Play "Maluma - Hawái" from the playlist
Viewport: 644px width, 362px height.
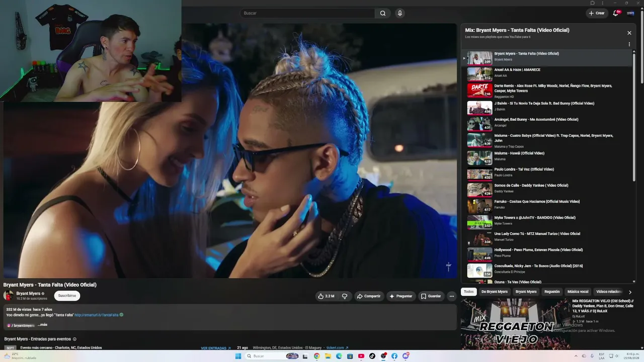549,157
